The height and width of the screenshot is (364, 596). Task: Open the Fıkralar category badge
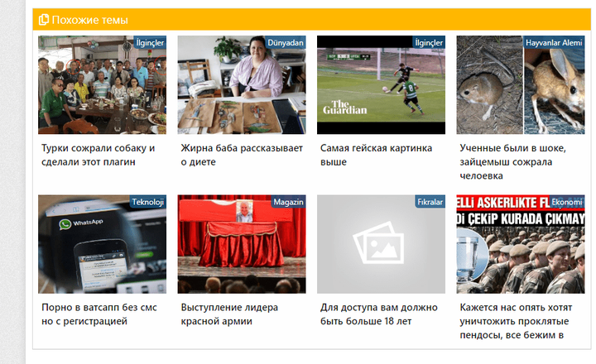point(430,202)
